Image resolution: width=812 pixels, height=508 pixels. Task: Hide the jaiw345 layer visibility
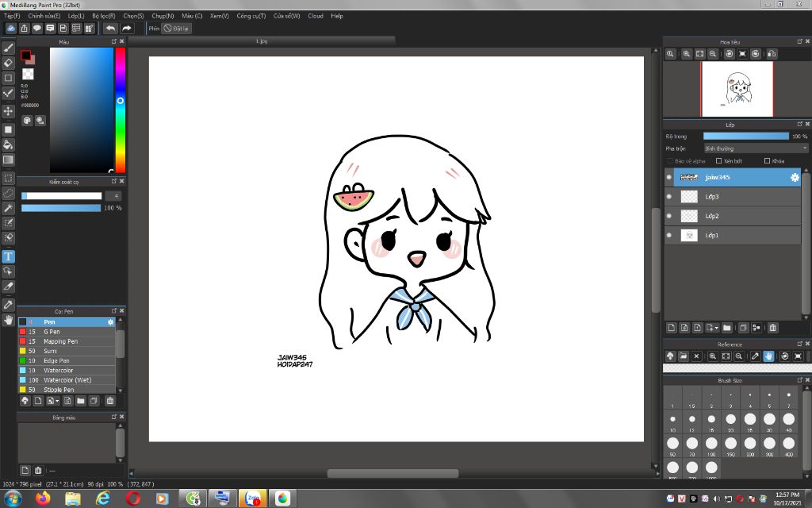tap(669, 177)
